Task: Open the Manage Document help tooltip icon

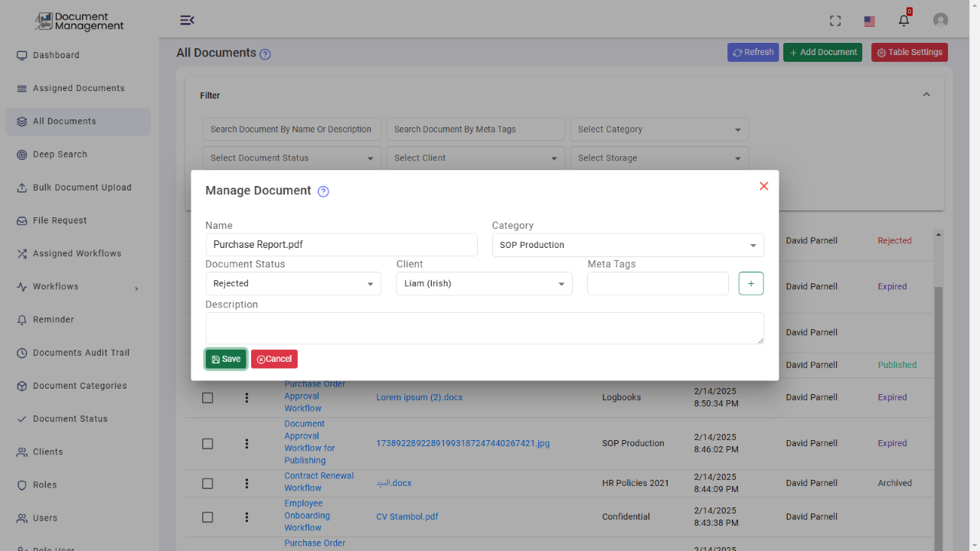Action: click(323, 191)
